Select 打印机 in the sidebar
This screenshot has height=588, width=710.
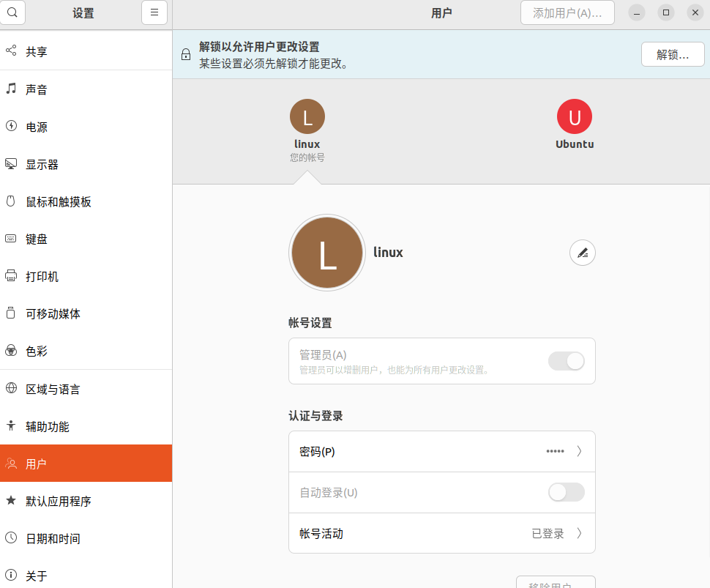pos(86,276)
